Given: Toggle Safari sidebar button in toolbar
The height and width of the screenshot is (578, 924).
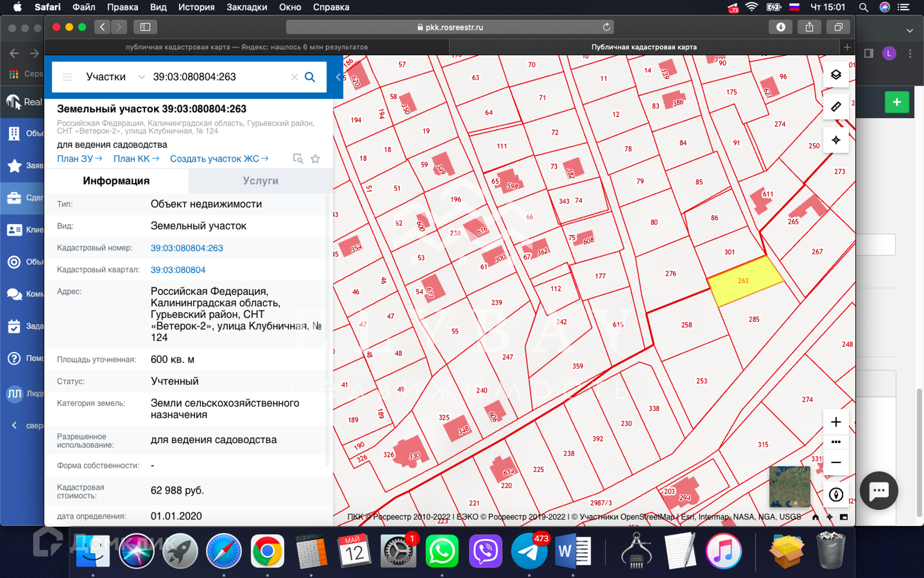Looking at the screenshot, I should coord(145,27).
